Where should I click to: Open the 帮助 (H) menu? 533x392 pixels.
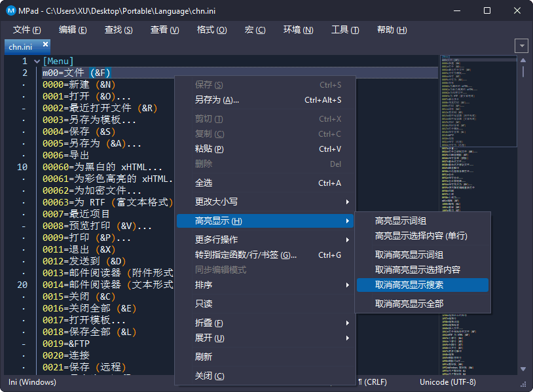tap(392, 30)
